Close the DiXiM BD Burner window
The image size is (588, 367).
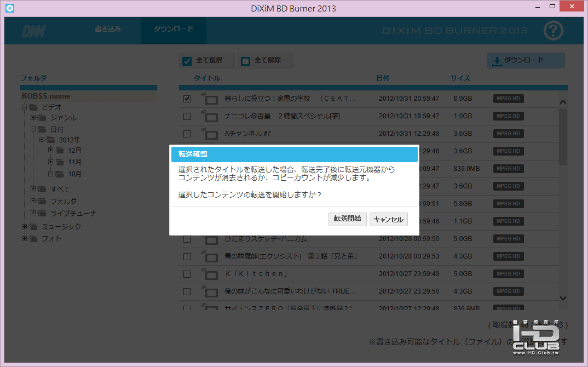[572, 7]
